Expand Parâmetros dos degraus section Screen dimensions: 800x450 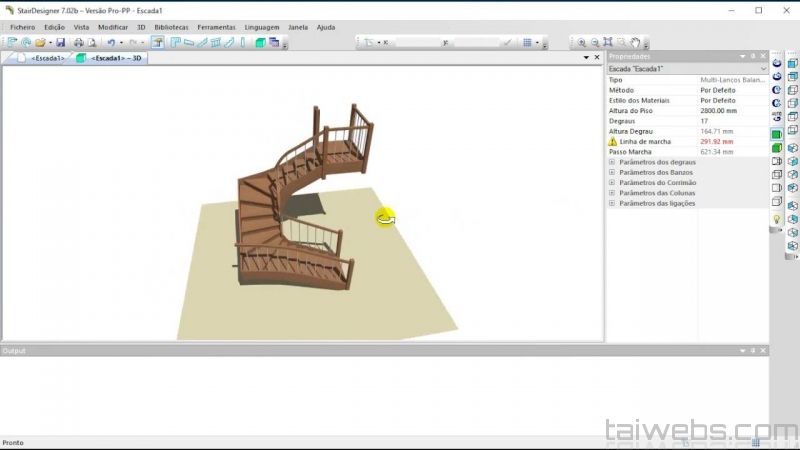point(612,162)
